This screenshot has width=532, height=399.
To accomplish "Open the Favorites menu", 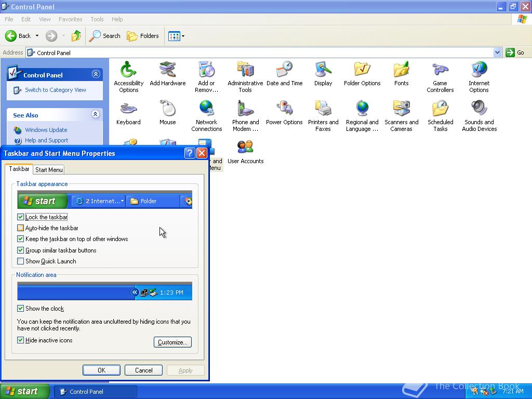I will pos(70,19).
